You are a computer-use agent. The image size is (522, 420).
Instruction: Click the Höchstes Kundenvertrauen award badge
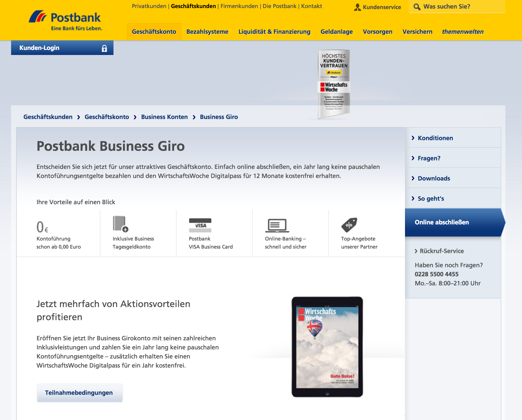tap(334, 84)
